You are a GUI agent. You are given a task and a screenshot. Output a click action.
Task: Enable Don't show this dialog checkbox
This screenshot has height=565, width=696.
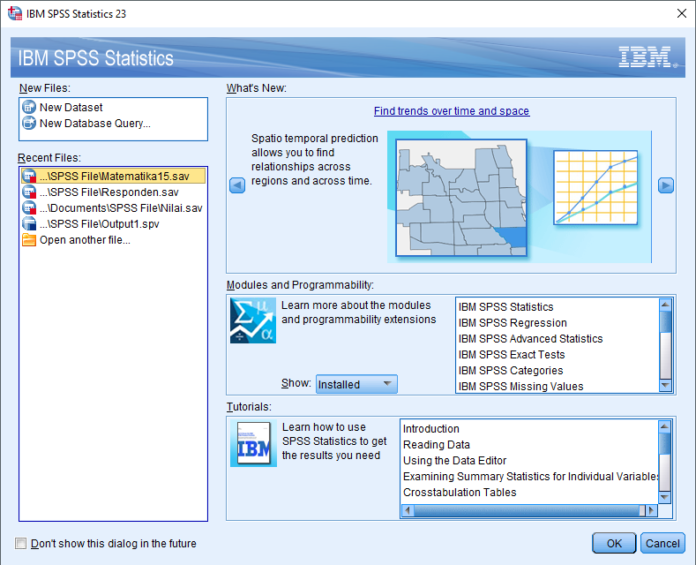click(x=21, y=544)
